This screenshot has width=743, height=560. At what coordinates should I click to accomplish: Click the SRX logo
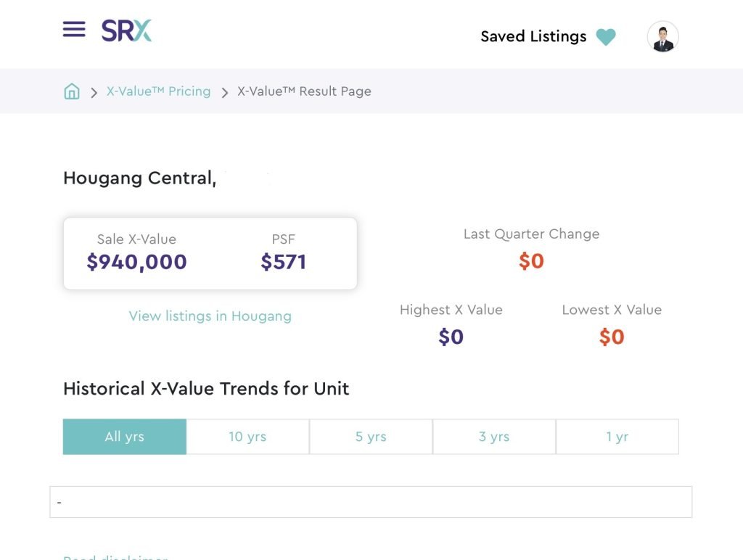point(126,30)
